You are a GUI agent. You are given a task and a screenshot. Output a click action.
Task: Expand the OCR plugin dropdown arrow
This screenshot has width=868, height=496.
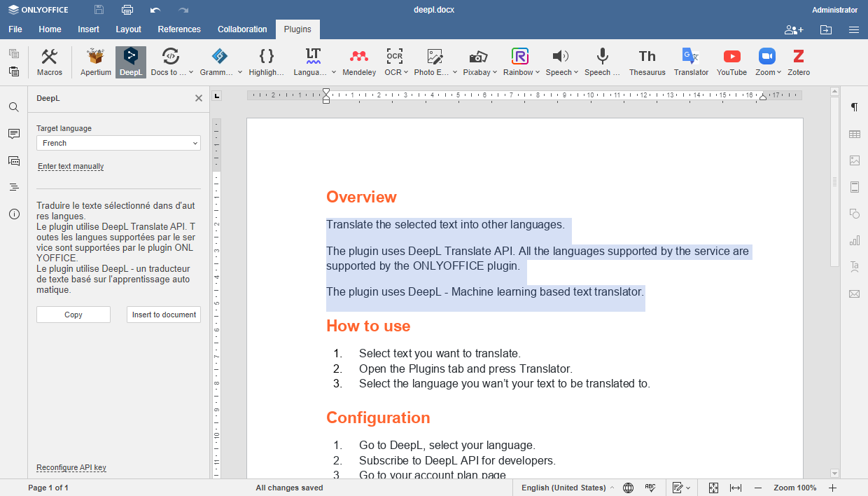[x=406, y=72]
